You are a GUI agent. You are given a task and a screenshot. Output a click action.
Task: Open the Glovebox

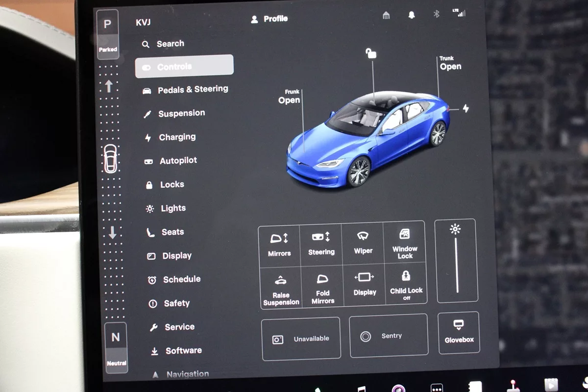click(459, 332)
